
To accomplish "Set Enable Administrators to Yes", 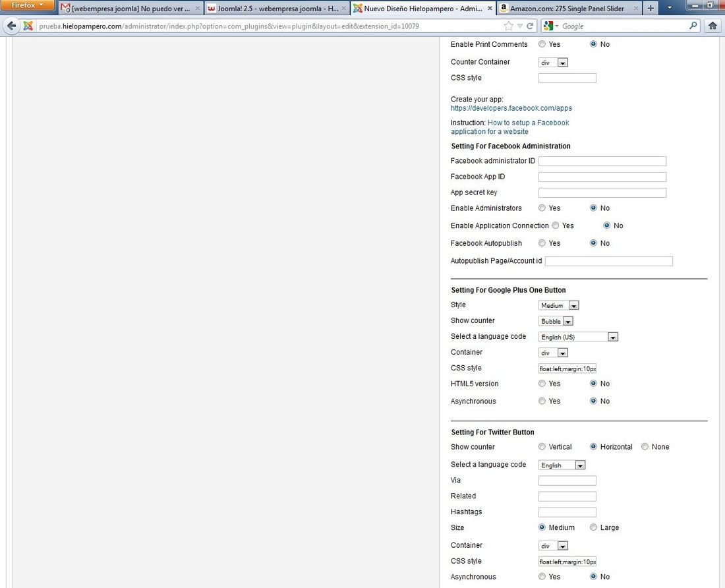I will (x=542, y=208).
